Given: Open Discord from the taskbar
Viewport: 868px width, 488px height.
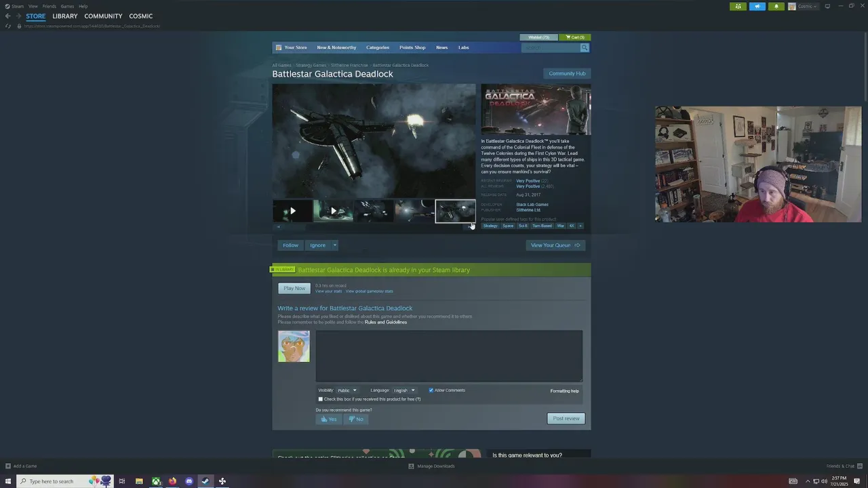Looking at the screenshot, I should tap(189, 481).
